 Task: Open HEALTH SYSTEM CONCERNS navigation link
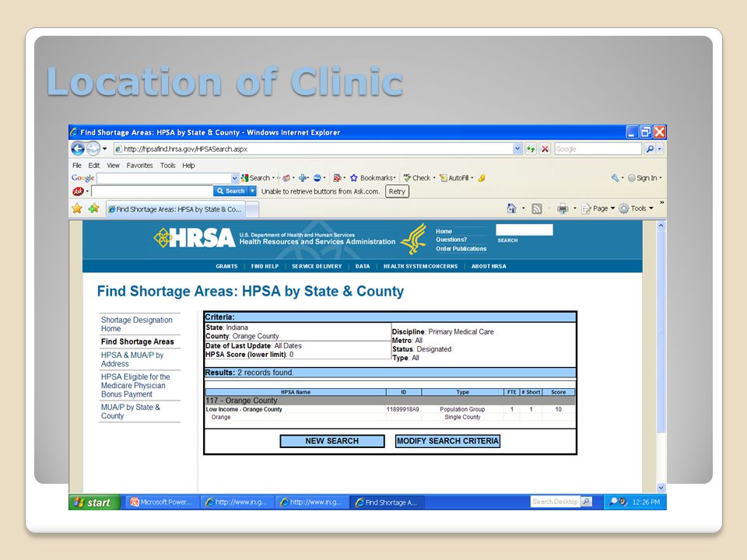point(420,266)
